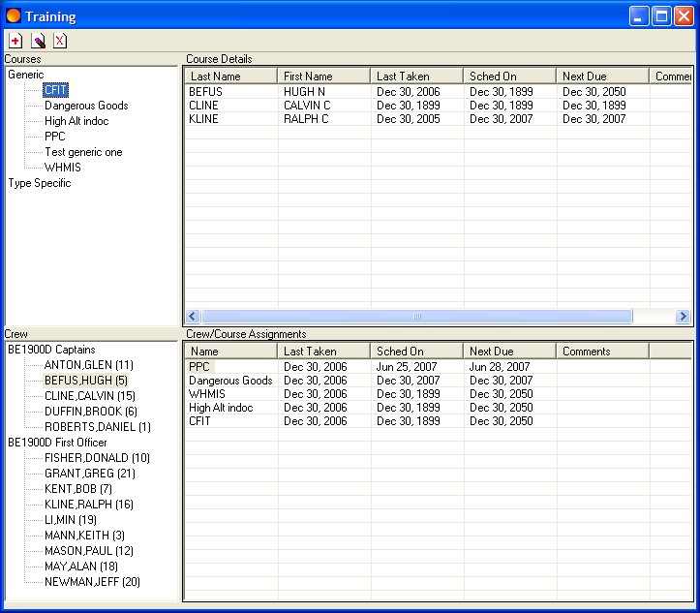Click the Type Specific category node
Viewport: 700px width, 613px height.
pyautogui.click(x=40, y=183)
